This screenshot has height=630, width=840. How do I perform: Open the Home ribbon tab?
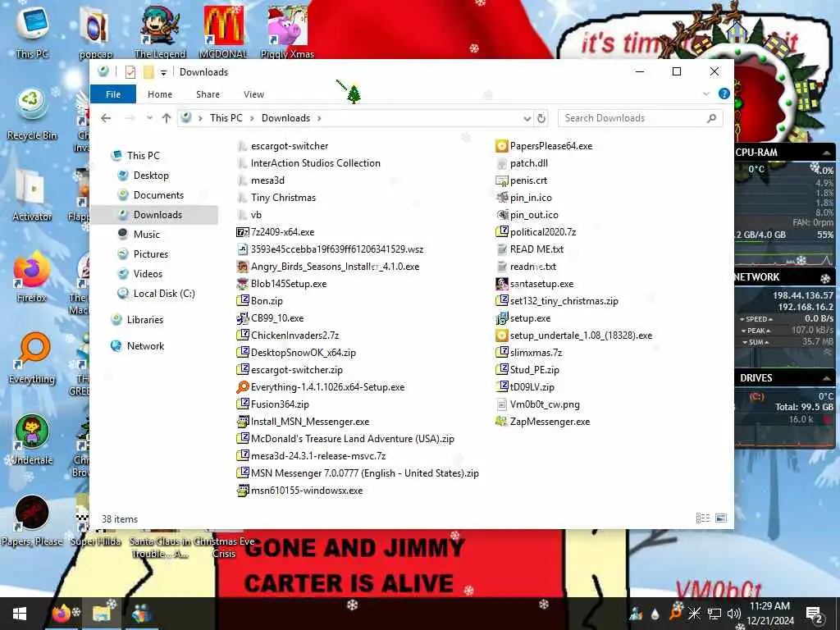coord(160,94)
